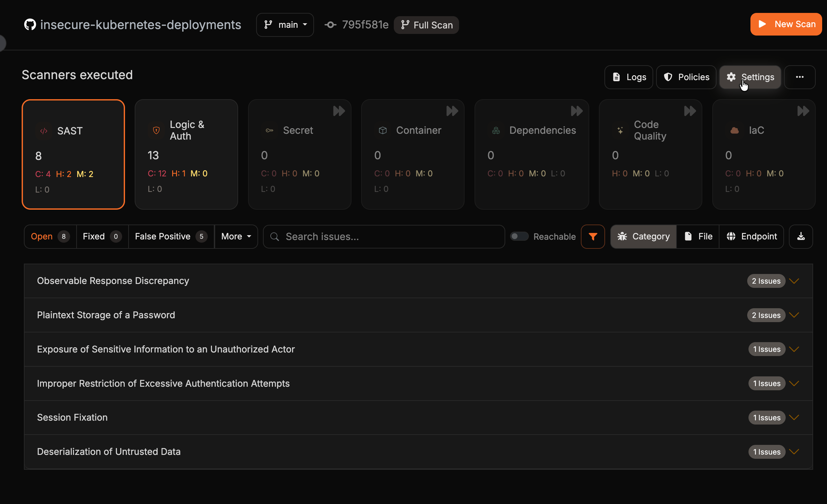Switch to the Fixed issues tab
Viewport: 827px width, 504px height.
coord(102,236)
